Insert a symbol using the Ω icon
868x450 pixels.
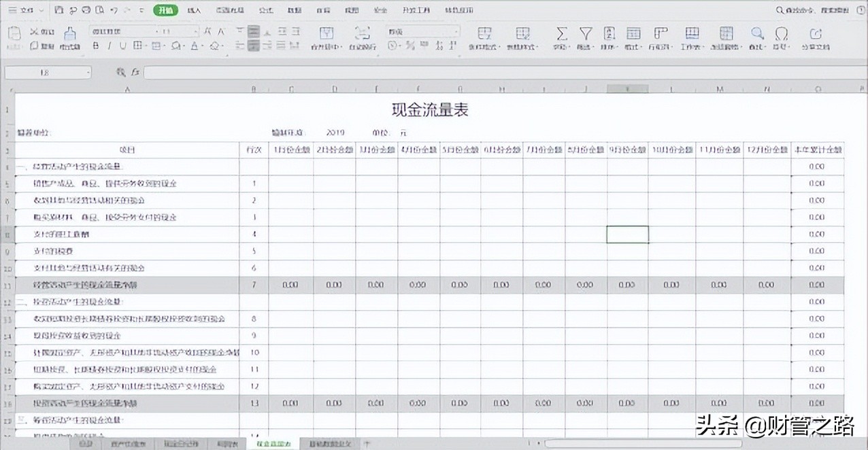pyautogui.click(x=780, y=34)
